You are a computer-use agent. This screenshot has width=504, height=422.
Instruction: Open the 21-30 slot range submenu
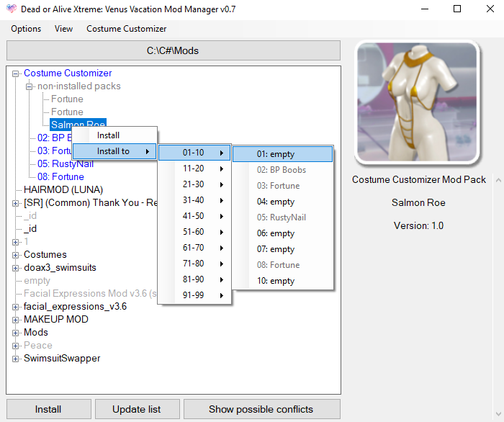[x=194, y=184]
